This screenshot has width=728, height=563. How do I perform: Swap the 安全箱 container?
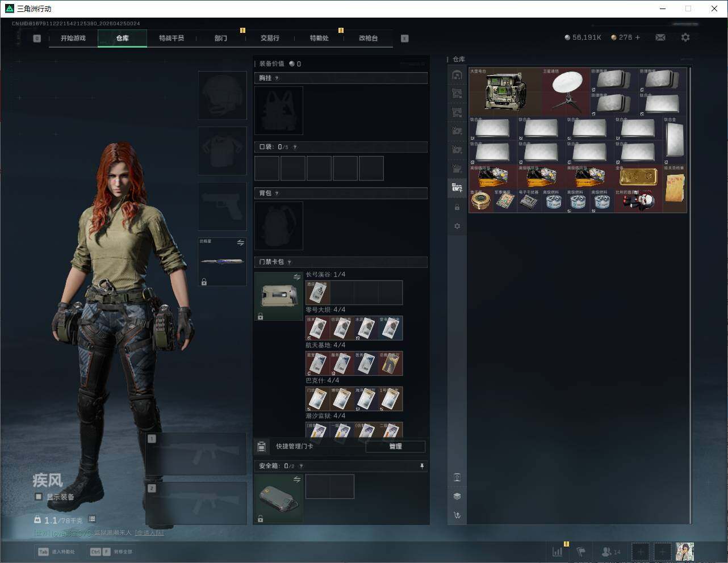point(297,480)
